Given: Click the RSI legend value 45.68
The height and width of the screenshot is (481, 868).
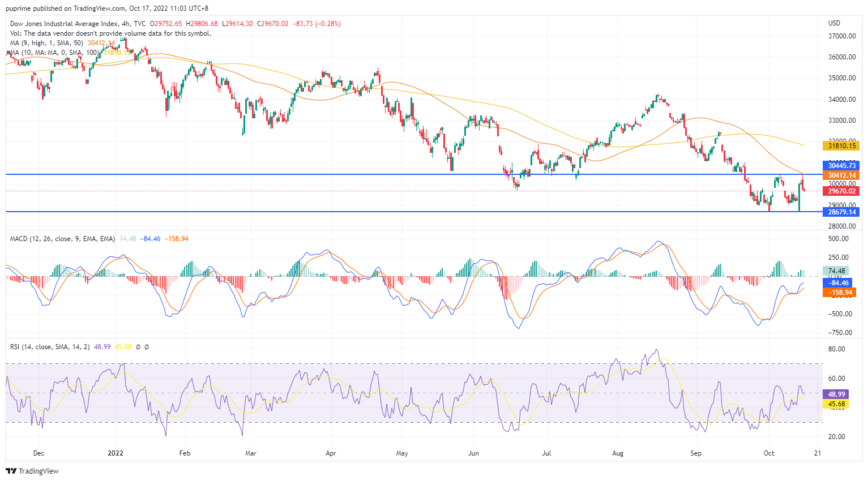Looking at the screenshot, I should point(123,347).
